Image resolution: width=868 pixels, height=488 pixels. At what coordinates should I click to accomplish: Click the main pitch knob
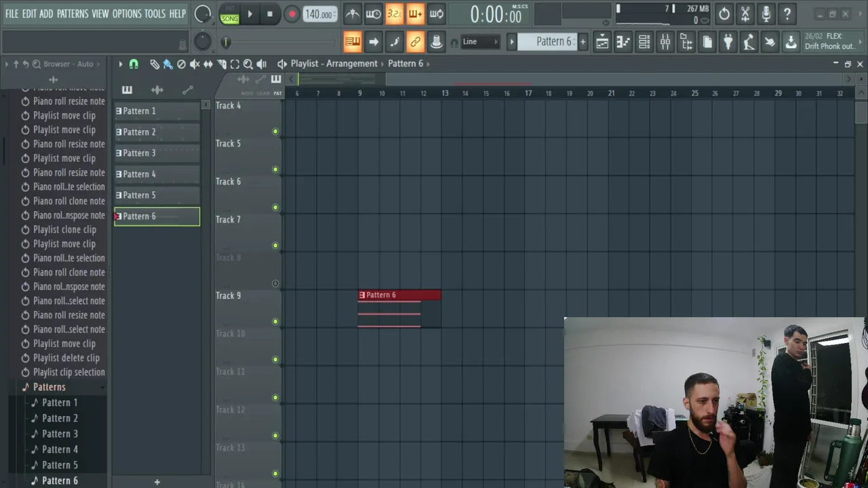click(203, 42)
